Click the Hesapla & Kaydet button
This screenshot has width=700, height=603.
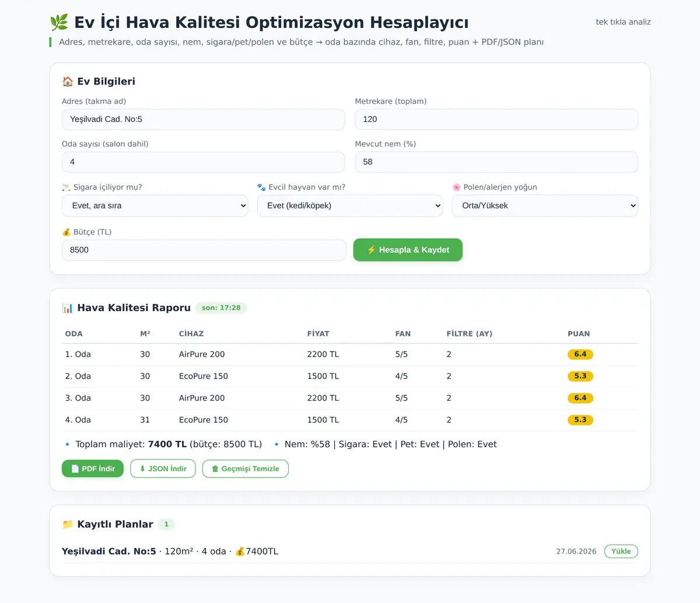coord(408,250)
